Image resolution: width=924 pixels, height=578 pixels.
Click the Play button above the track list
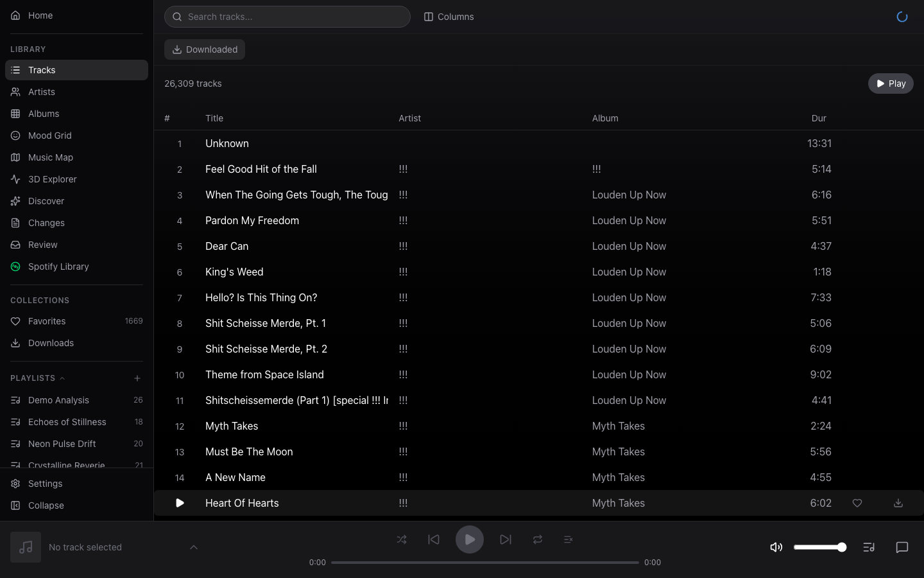pyautogui.click(x=890, y=83)
